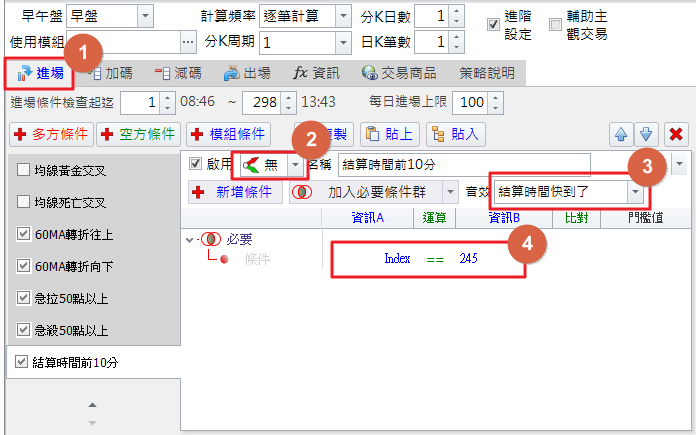Add a 多方條件 long condition
The height and width of the screenshot is (435, 696).
(x=51, y=134)
